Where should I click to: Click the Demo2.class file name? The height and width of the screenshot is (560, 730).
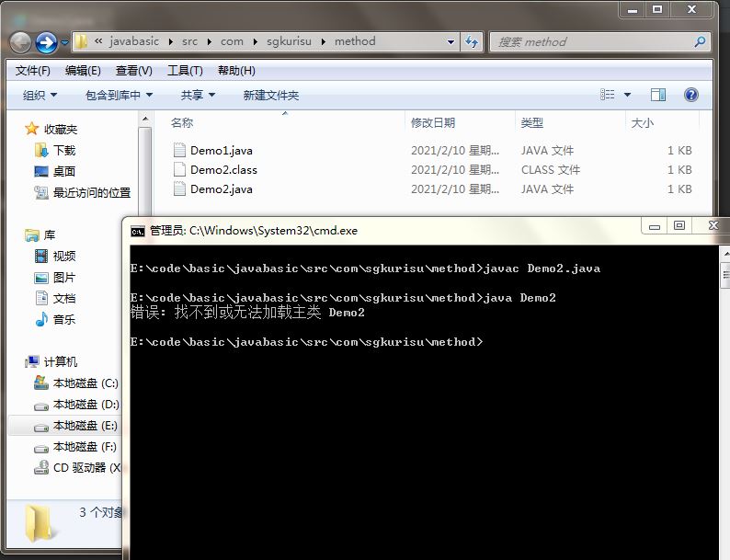coord(223,169)
